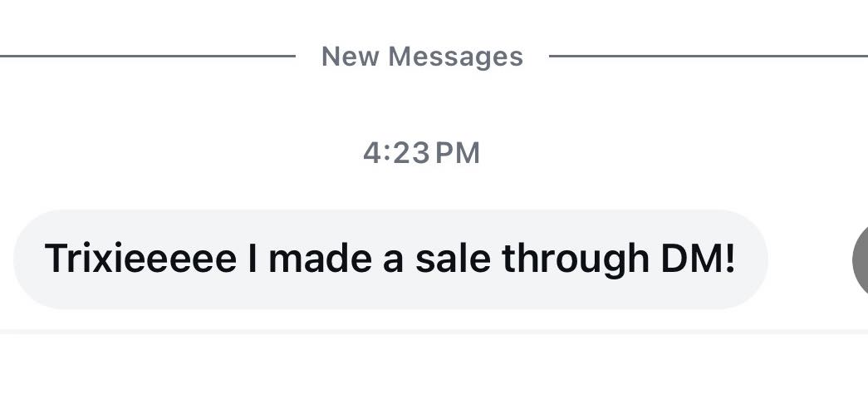Click the word "Trixieeeee" in the message

140,259
